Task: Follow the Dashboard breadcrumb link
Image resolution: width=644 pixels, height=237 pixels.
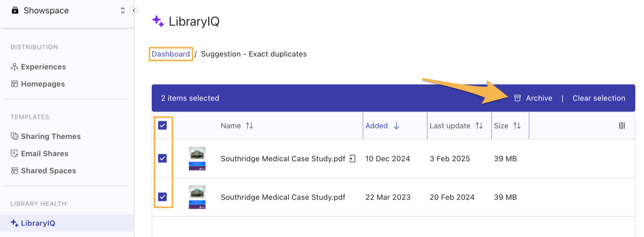Action: (x=171, y=54)
